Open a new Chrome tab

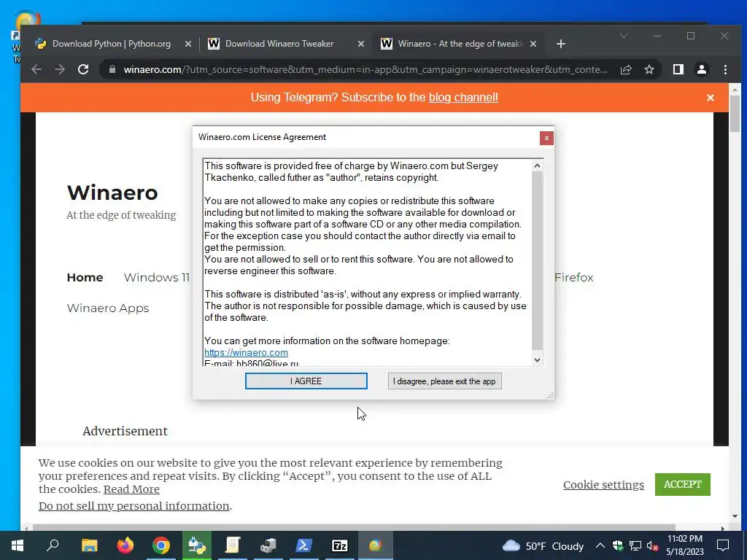(x=561, y=44)
